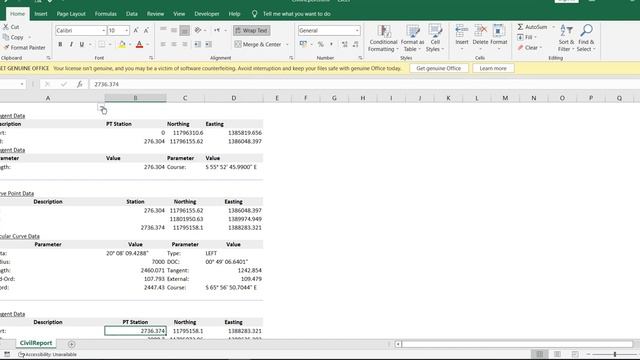Increase decimal places

(x=344, y=44)
